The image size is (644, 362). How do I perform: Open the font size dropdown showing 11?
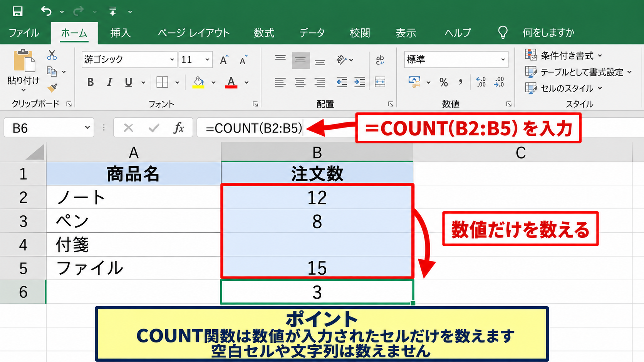207,60
